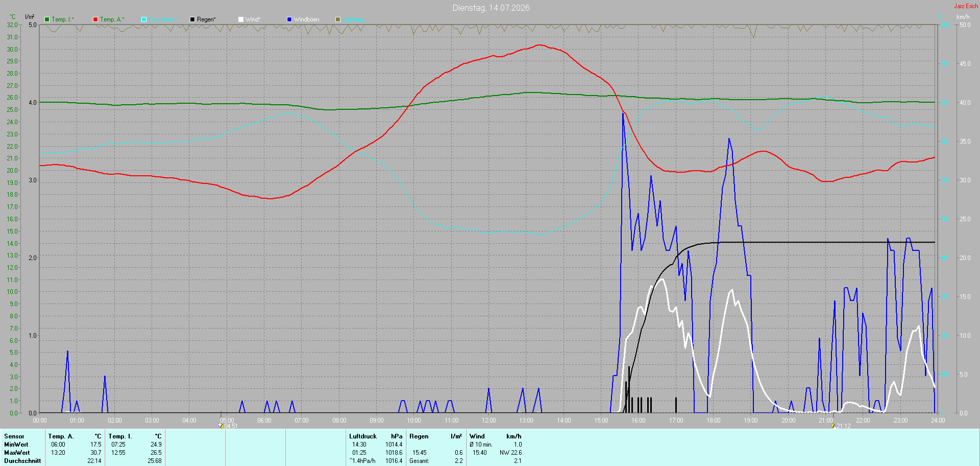The height and width of the screenshot is (466, 980).
Task: Click the rain total value '2.2'
Action: tap(459, 461)
